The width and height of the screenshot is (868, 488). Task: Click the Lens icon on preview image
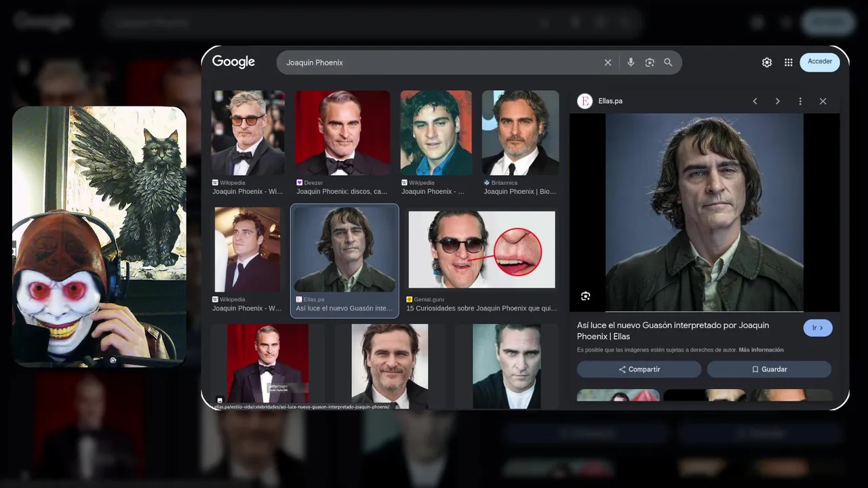(586, 296)
